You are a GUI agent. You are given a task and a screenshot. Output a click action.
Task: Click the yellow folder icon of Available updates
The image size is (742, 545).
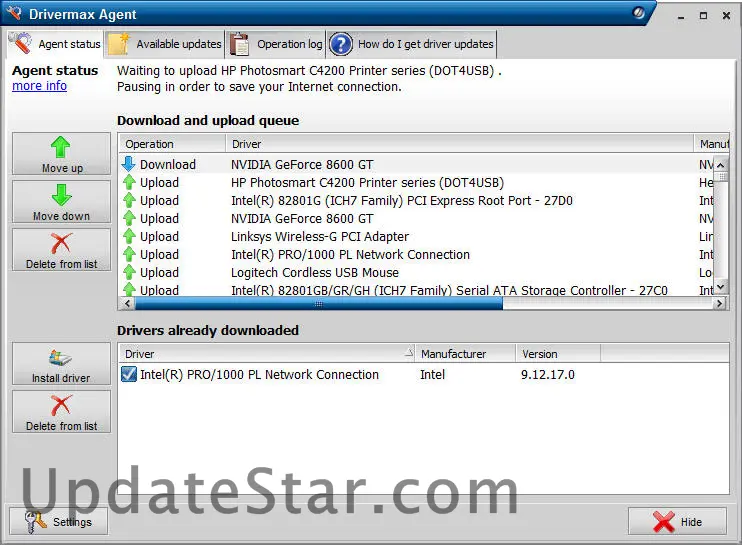click(x=118, y=44)
